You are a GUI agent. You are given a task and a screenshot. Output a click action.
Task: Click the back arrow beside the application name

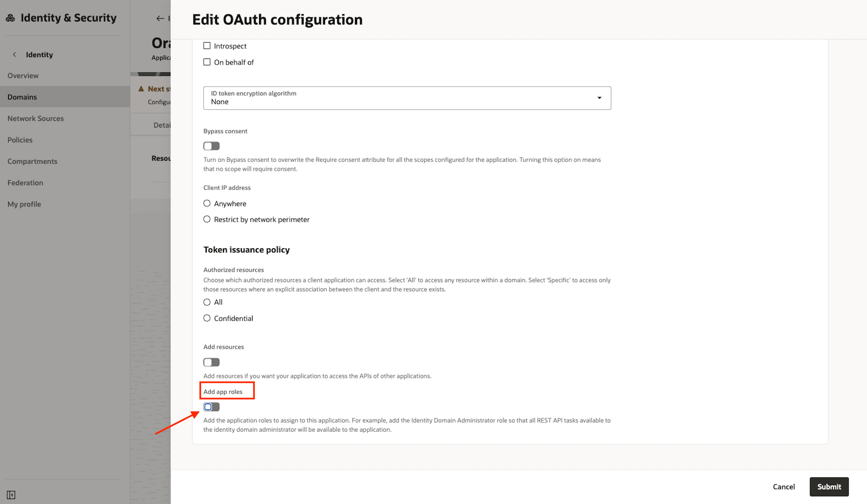tap(160, 19)
